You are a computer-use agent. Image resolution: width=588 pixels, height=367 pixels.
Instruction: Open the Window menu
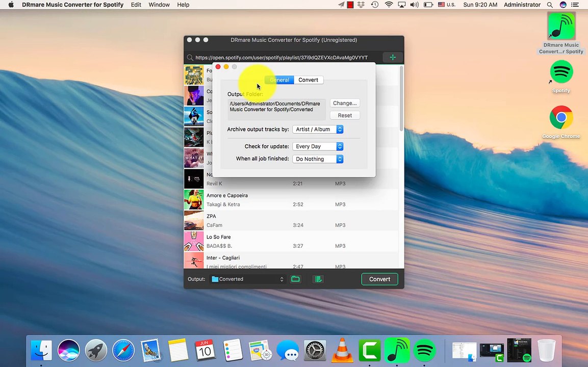click(159, 5)
